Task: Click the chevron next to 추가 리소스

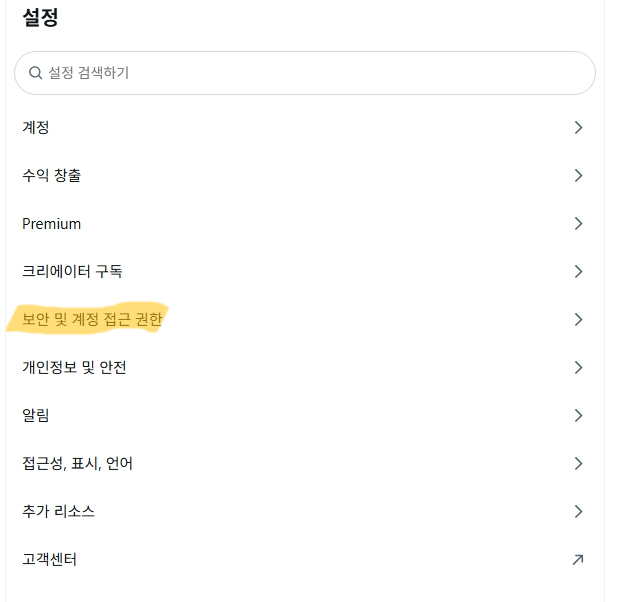Action: coord(578,512)
